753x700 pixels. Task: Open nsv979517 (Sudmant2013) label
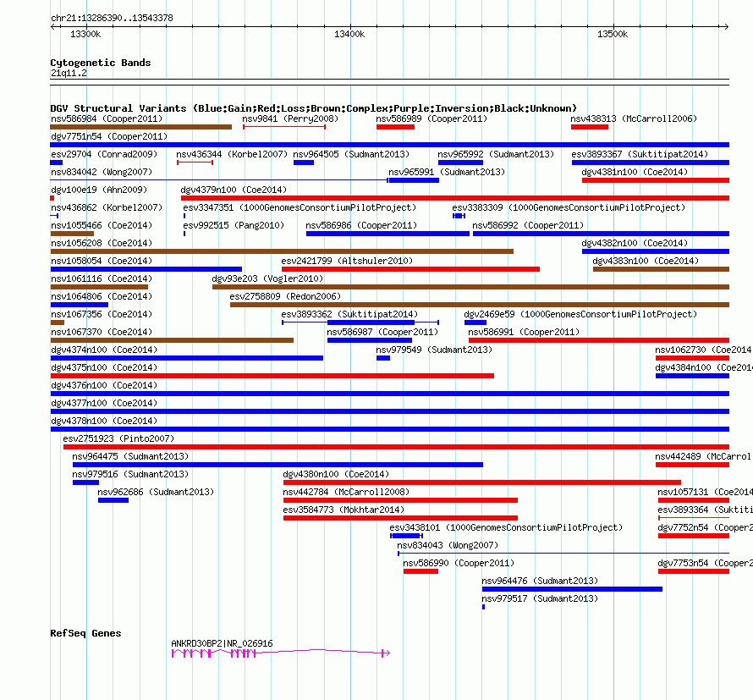click(540, 598)
